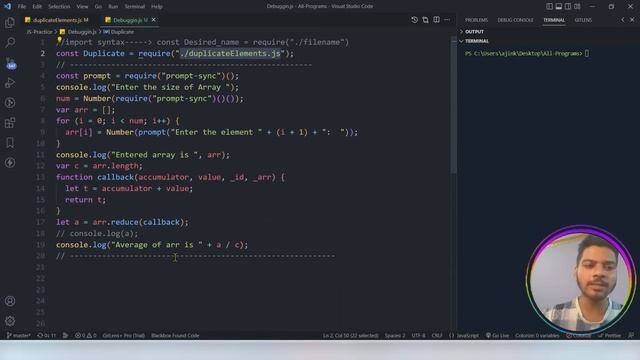Select the TERMINAL panel tab
Screen dimensions: 640x360
[x=554, y=20]
